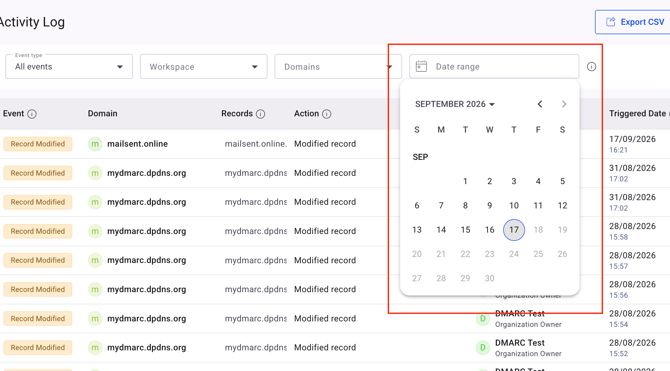Select September 13 in the calendar
Image resolution: width=670 pixels, height=371 pixels.
point(417,230)
